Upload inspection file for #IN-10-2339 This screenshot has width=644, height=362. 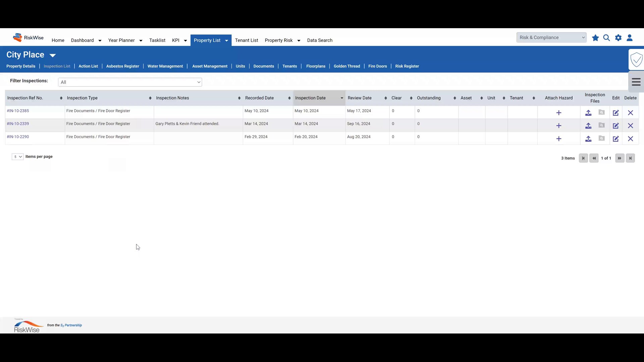(588, 126)
